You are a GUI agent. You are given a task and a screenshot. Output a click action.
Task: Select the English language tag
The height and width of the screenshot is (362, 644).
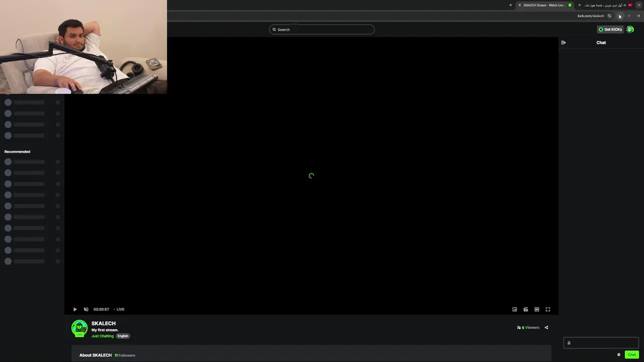point(123,336)
